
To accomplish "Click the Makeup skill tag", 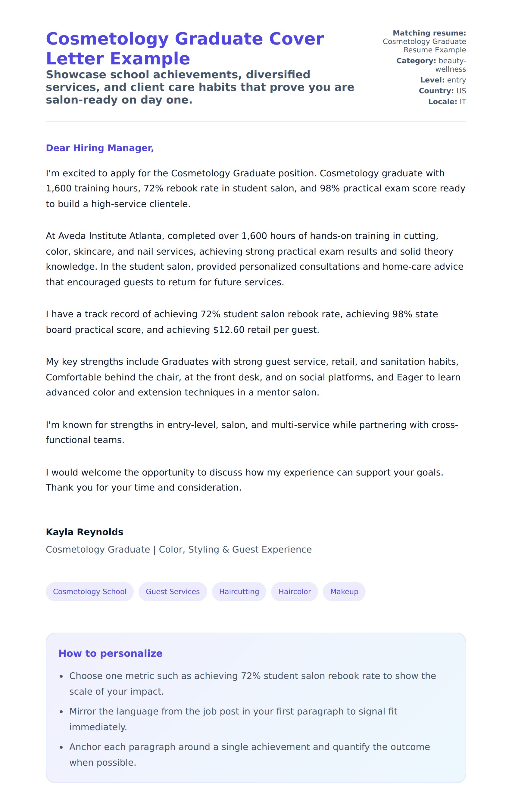I will click(344, 591).
